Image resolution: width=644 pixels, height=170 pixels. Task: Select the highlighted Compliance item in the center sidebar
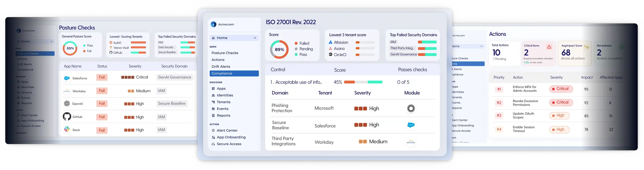tap(234, 73)
